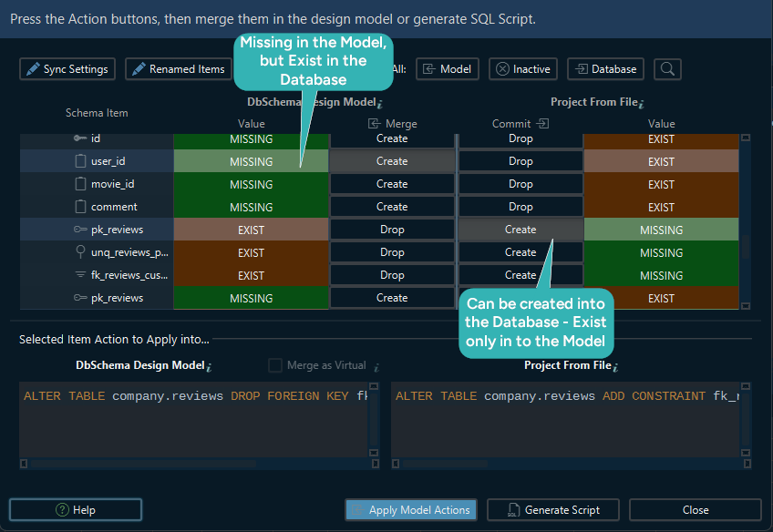
Task: Click info icon next to Merge as Virtual
Action: 376,367
